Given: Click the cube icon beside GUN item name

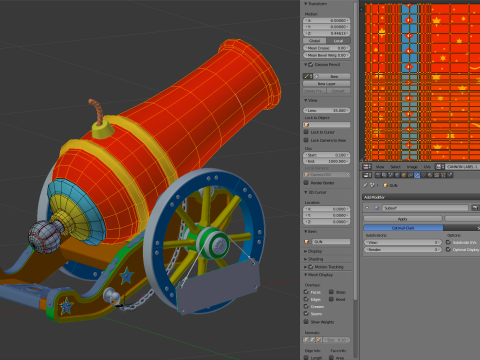Looking at the screenshot, I should coord(307,241).
